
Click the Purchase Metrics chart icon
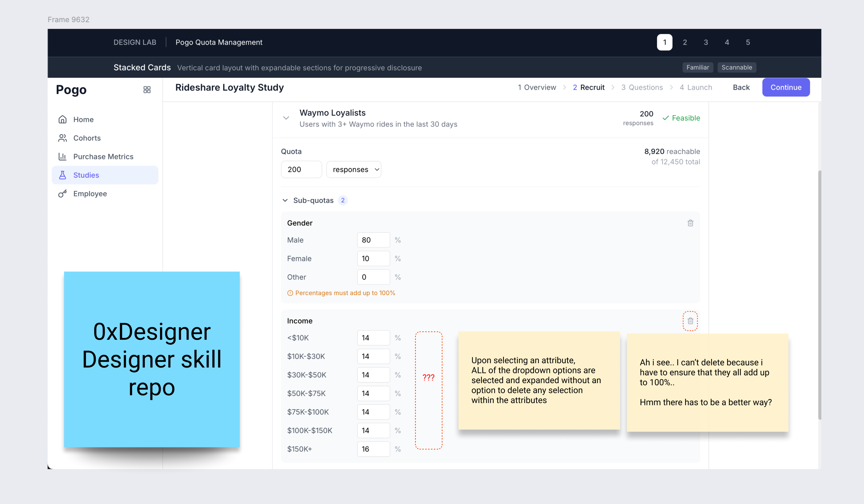point(62,156)
